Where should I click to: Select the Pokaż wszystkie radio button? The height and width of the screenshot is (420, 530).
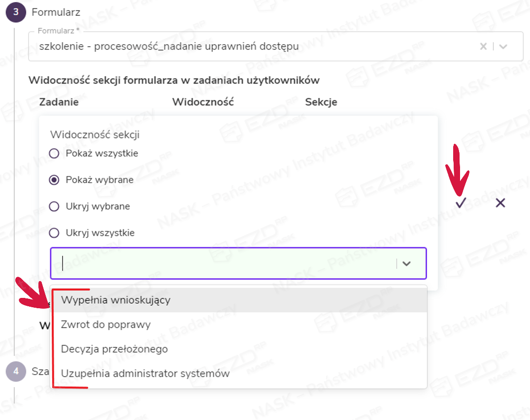[x=54, y=154]
